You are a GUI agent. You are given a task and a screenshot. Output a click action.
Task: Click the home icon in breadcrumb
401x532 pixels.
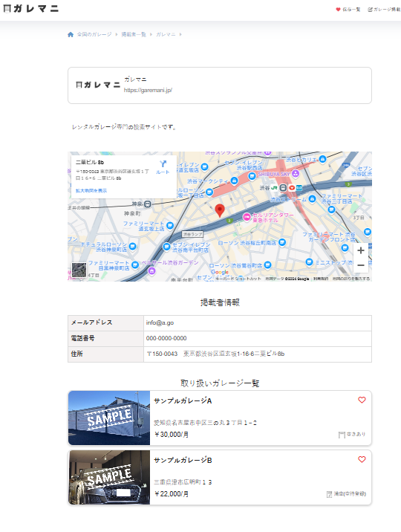(x=71, y=35)
